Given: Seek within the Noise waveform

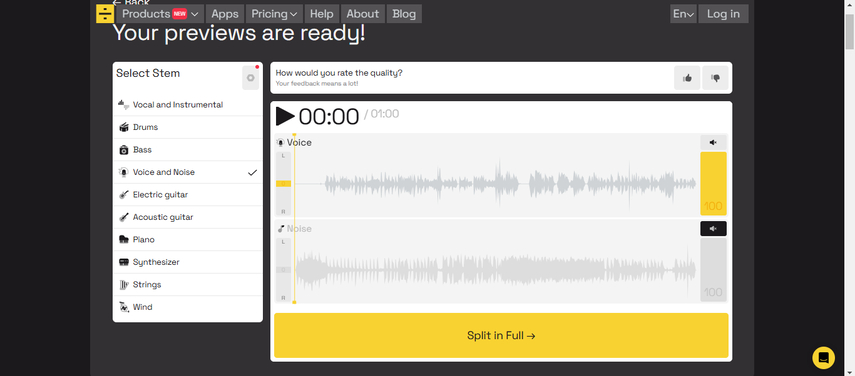Looking at the screenshot, I should [x=495, y=270].
